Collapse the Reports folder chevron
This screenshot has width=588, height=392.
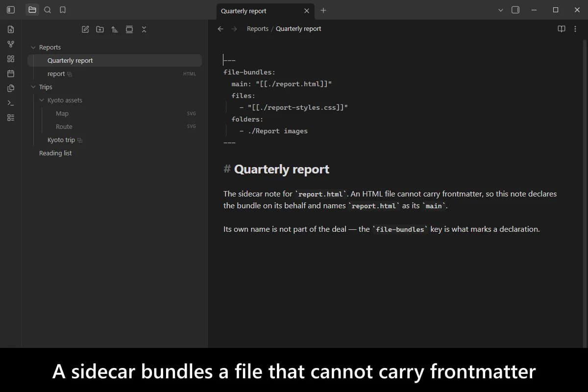[x=33, y=48]
